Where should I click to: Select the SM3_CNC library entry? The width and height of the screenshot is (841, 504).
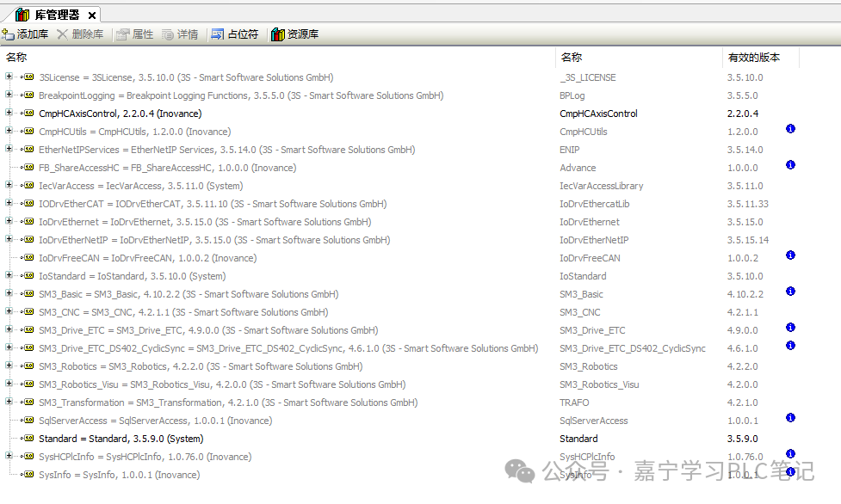[183, 312]
